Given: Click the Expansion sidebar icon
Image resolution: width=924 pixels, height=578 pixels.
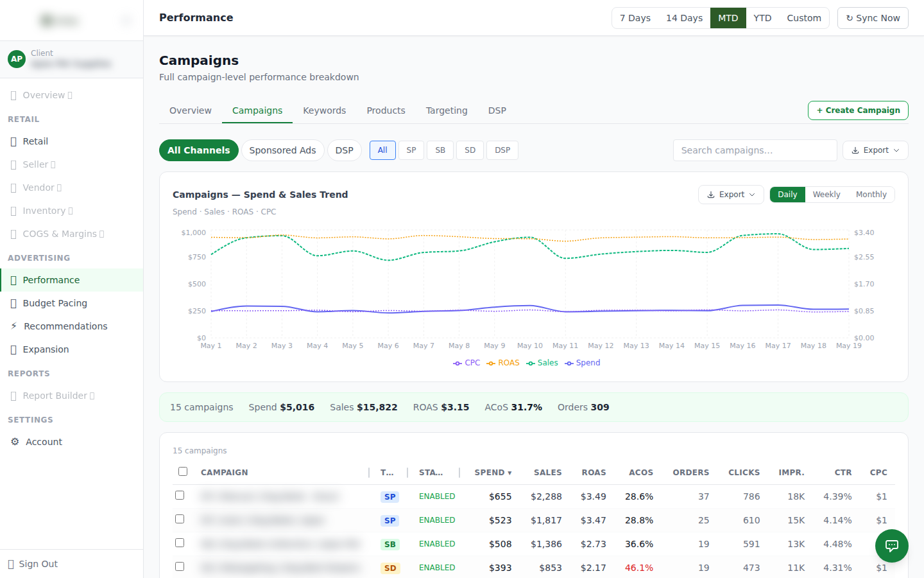Looking at the screenshot, I should click(x=13, y=349).
